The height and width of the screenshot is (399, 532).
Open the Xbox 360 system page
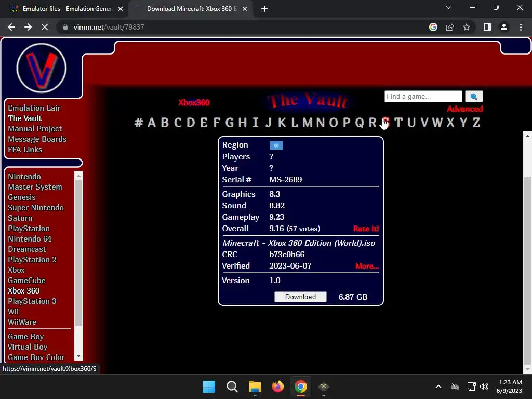click(x=24, y=291)
